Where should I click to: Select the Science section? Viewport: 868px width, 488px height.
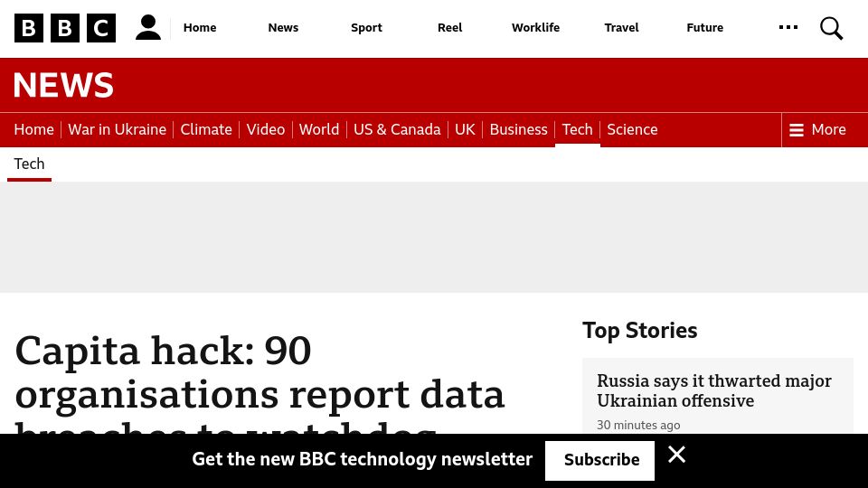[632, 129]
